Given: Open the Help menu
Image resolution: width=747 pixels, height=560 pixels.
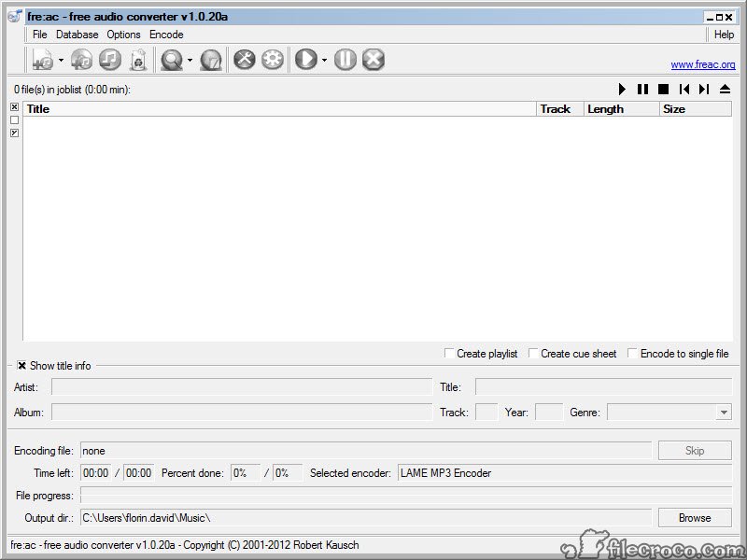Looking at the screenshot, I should [x=724, y=35].
